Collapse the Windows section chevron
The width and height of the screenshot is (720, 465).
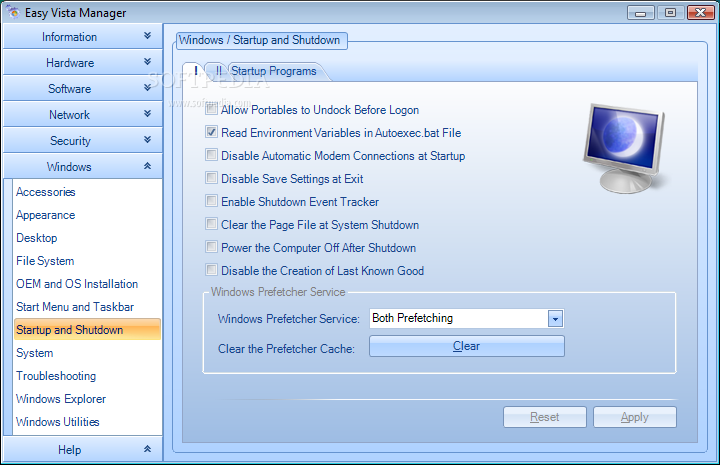point(147,166)
